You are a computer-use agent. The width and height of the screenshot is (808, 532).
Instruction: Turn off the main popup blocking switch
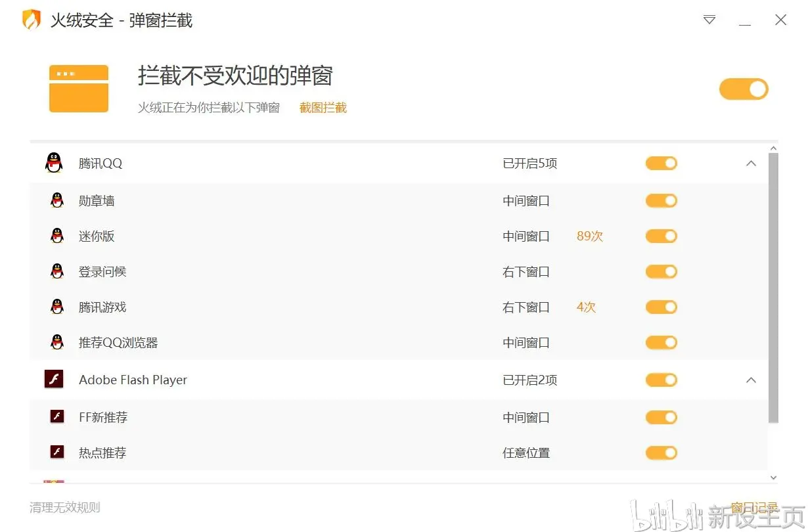point(744,89)
